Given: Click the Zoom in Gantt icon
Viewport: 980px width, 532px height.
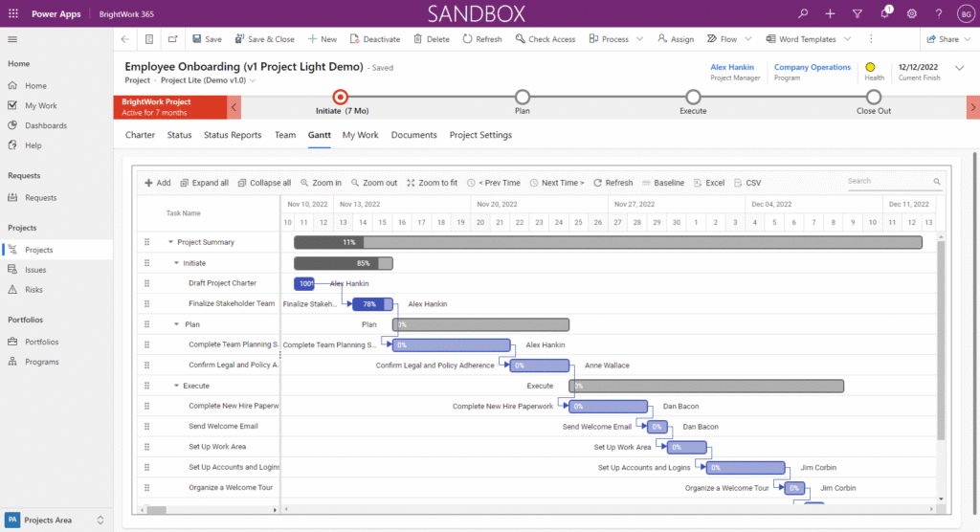Looking at the screenshot, I should pyautogui.click(x=305, y=183).
